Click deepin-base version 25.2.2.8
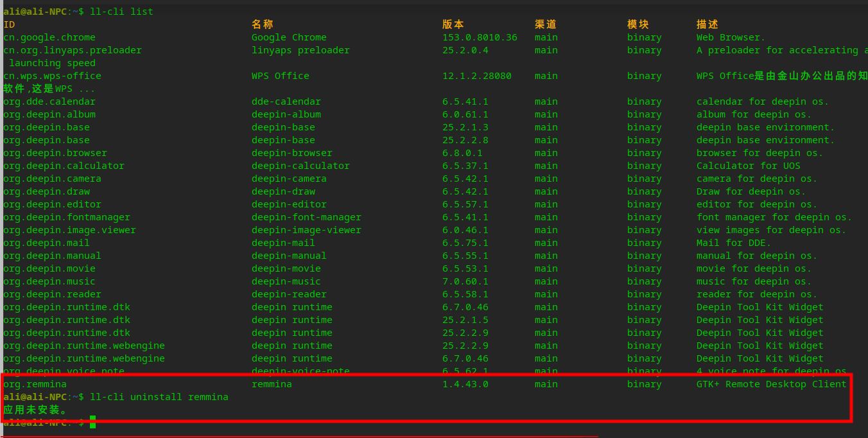This screenshot has width=868, height=438. (465, 140)
